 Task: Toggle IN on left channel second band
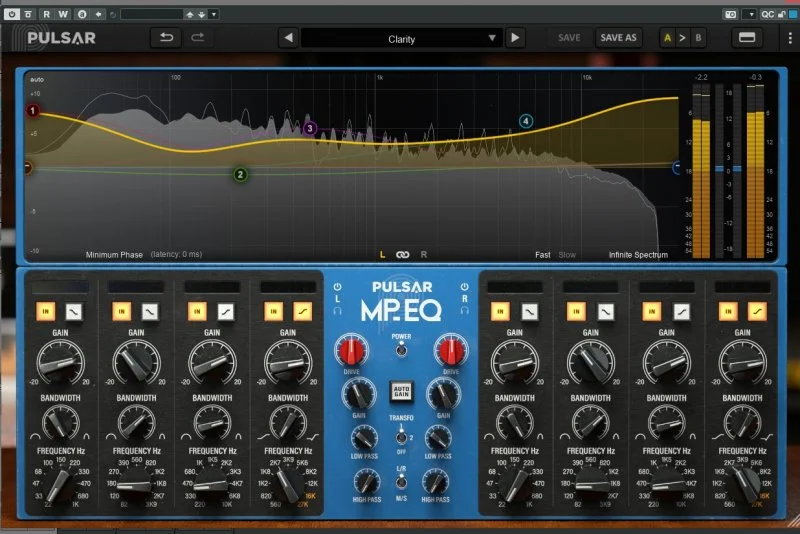[x=121, y=311]
